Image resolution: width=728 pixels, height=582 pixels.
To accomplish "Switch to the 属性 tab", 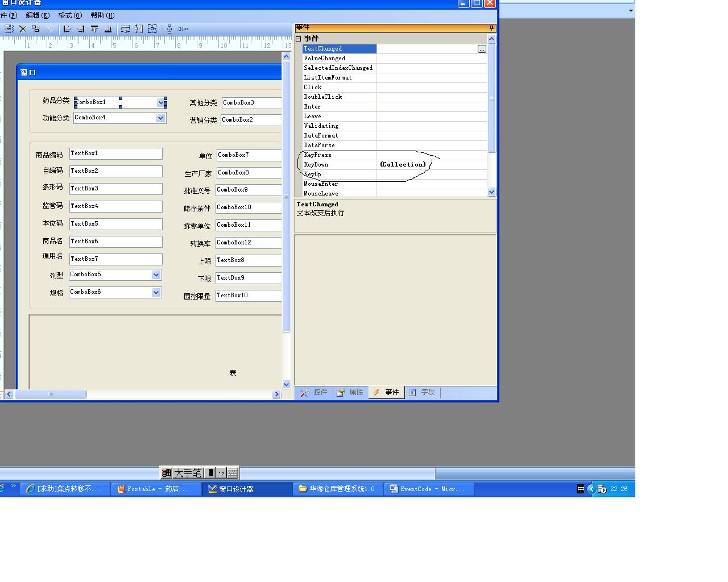I will coord(350,392).
